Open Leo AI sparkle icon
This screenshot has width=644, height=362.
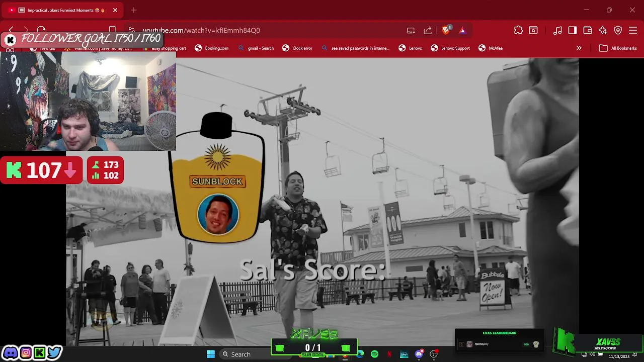point(603,30)
